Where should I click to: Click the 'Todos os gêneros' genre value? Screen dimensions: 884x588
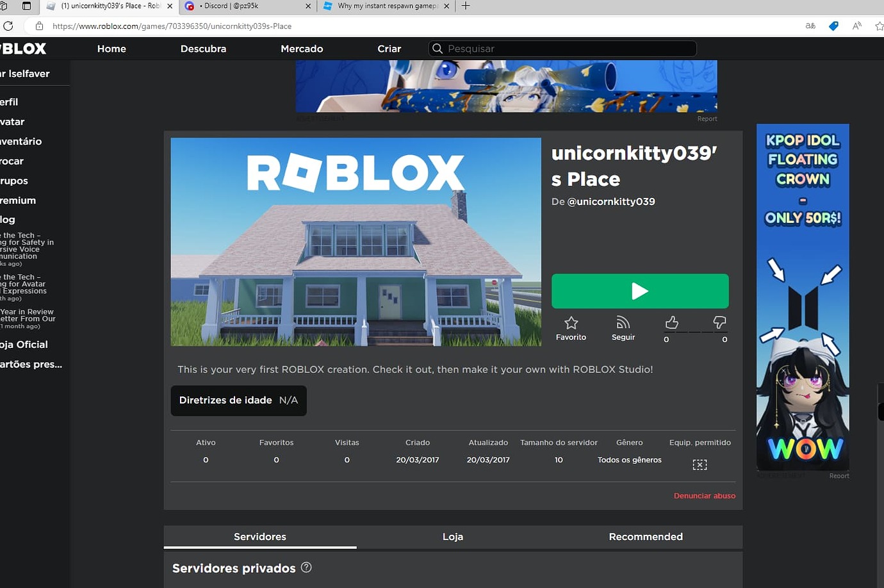(x=630, y=460)
